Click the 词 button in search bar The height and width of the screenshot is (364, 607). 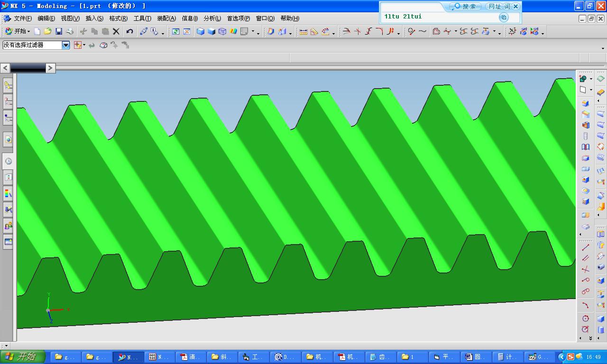[507, 6]
